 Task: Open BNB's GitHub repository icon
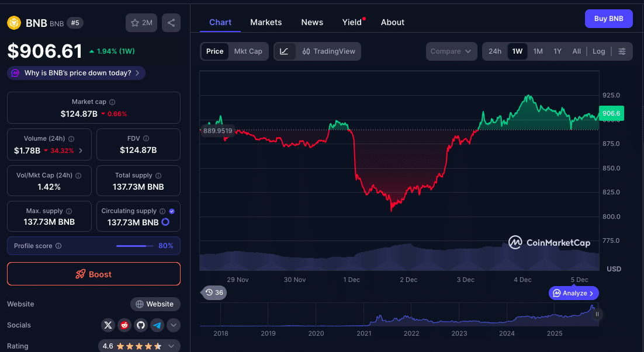(x=140, y=325)
